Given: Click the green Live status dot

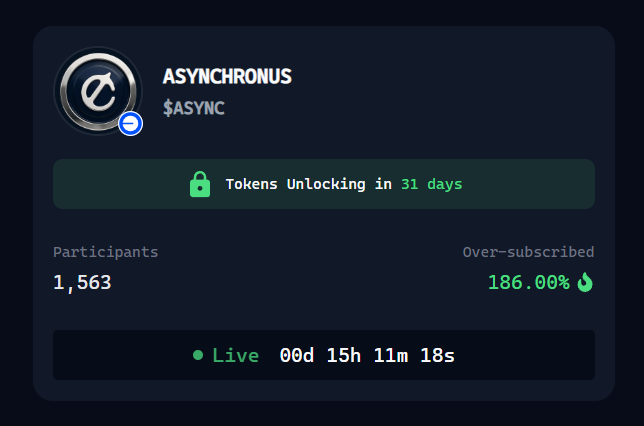Looking at the screenshot, I should pyautogui.click(x=198, y=355).
